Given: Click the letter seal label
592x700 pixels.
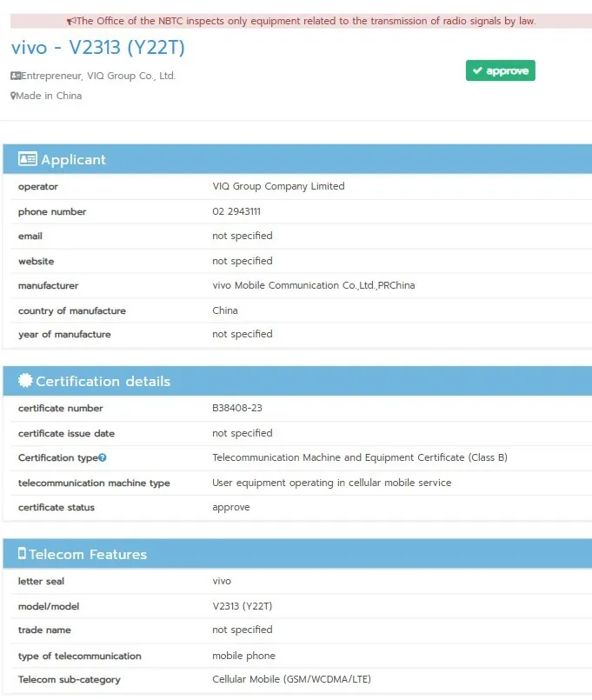Looking at the screenshot, I should click(41, 581).
